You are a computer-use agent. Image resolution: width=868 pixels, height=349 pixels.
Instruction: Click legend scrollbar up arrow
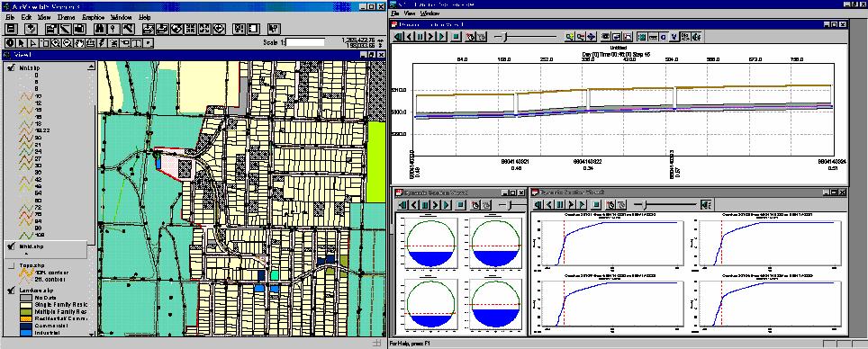[x=91, y=66]
